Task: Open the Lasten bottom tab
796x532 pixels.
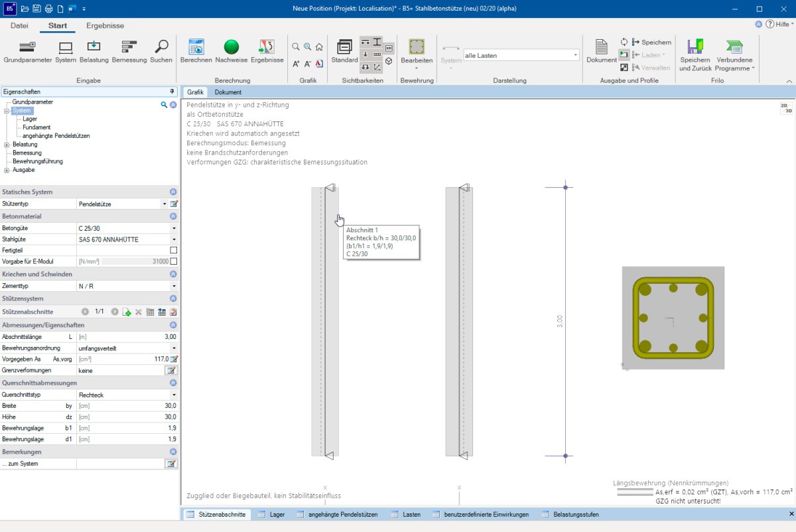Action: tap(405, 514)
